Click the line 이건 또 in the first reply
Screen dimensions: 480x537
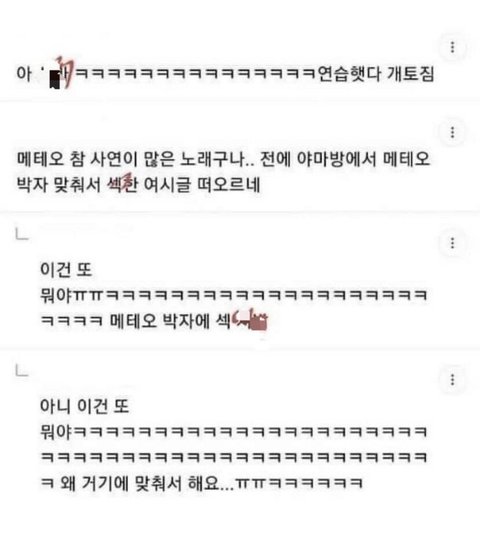tap(66, 270)
